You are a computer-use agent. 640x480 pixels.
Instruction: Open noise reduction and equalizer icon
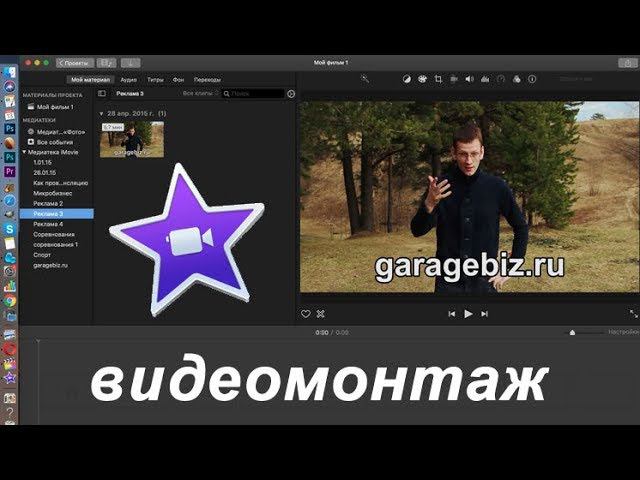[485, 79]
